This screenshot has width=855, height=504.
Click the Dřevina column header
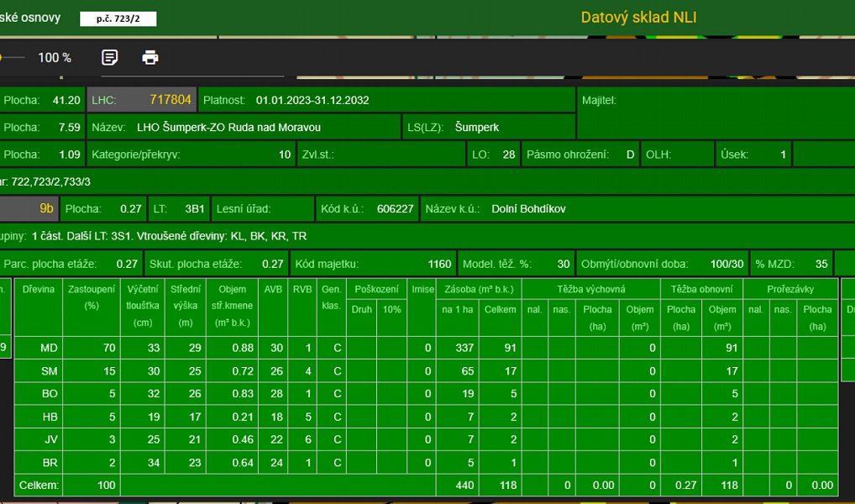(38, 307)
